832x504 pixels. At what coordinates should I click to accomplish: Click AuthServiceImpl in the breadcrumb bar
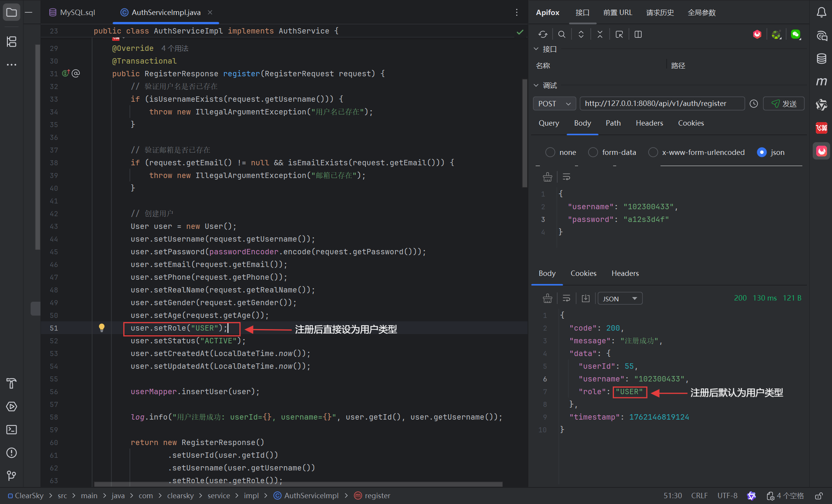click(311, 496)
